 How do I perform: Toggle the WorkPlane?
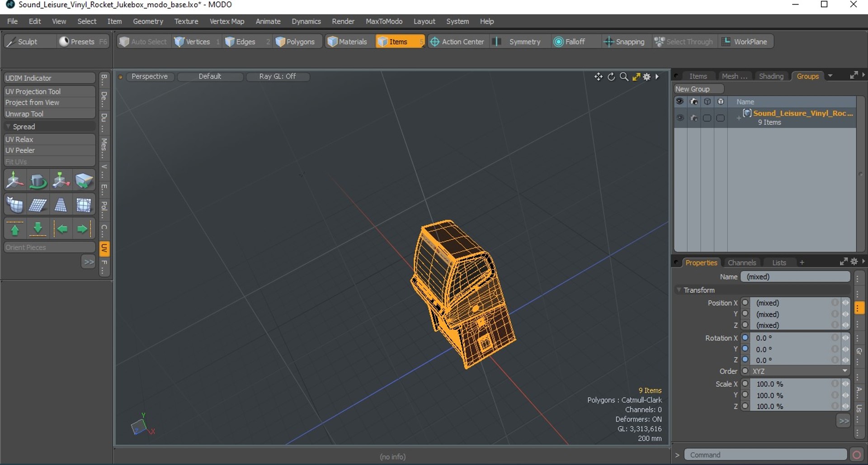pos(745,42)
